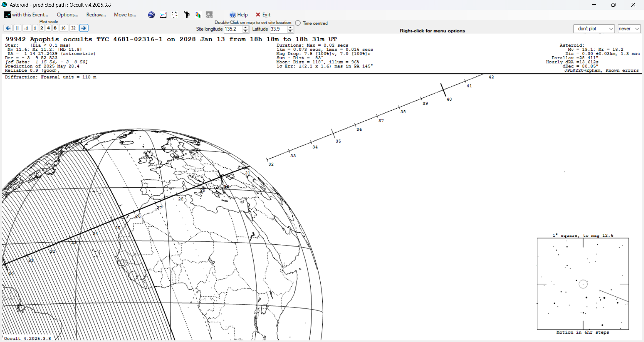
Task: Click the Google Earth globe icon
Action: [151, 15]
